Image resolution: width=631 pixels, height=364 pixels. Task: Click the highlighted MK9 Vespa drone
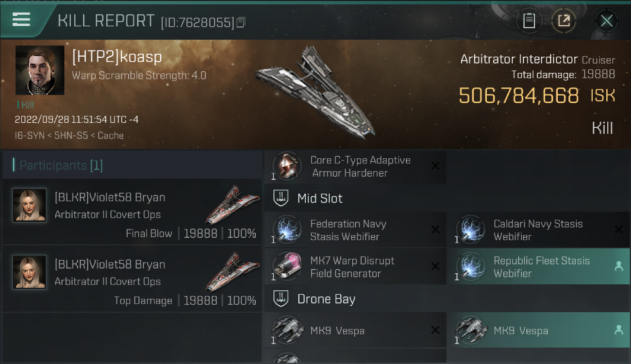click(x=539, y=331)
